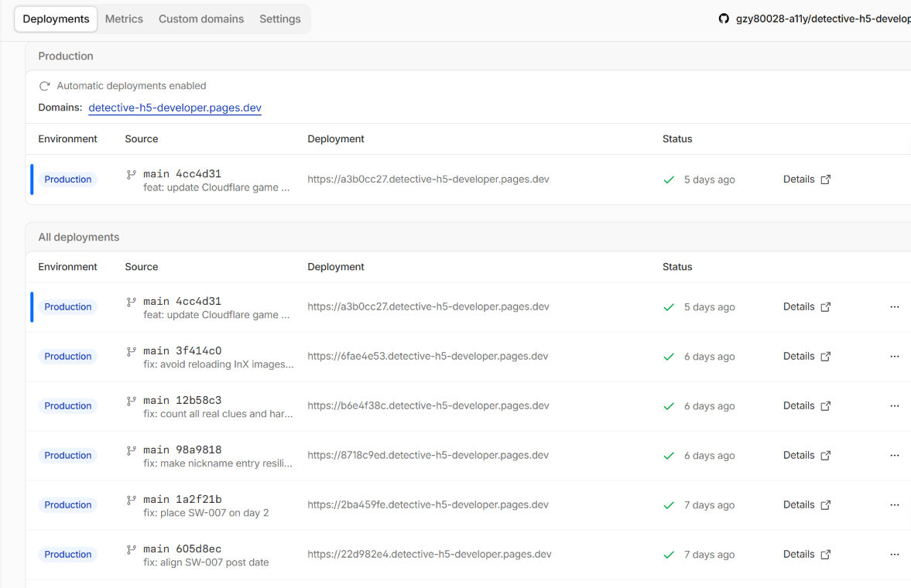The image size is (911, 588).
Task: Click the automatic deployments refresh icon
Action: pyautogui.click(x=44, y=86)
